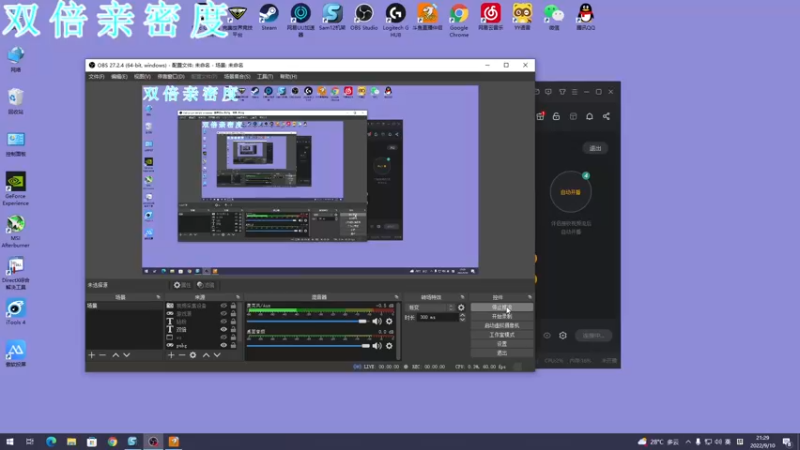Image resolution: width=800 pixels, height=450 pixels.
Task: Open the 编辑(E) menu in OBS
Action: 119,77
